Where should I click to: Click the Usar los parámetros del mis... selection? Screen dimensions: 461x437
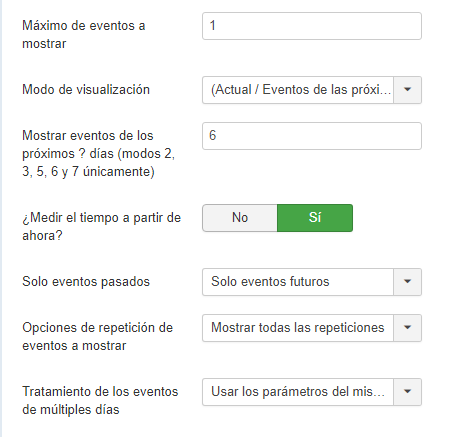[298, 392]
